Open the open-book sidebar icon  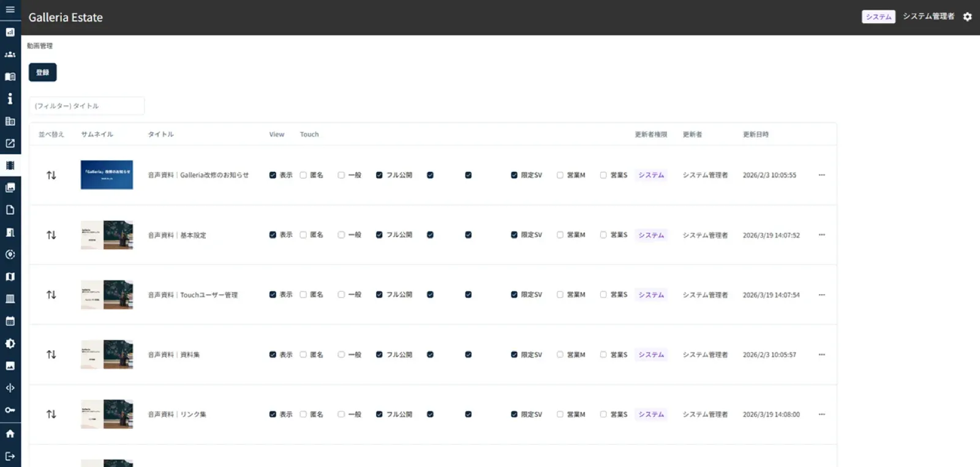point(10,77)
